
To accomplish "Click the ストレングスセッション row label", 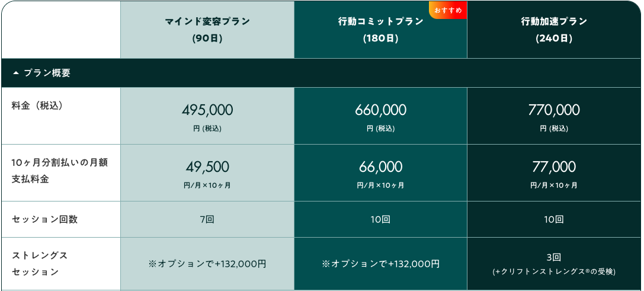I will click(40, 264).
